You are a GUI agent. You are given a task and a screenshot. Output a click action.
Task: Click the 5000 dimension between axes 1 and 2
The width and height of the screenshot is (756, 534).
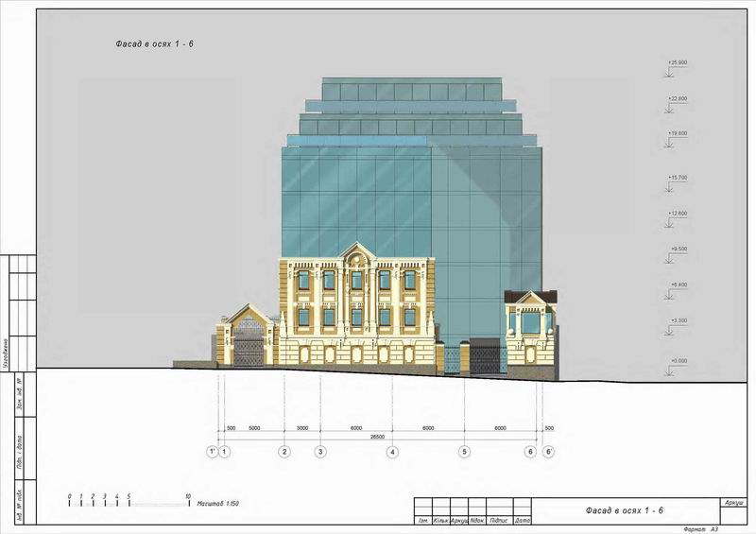[254, 428]
